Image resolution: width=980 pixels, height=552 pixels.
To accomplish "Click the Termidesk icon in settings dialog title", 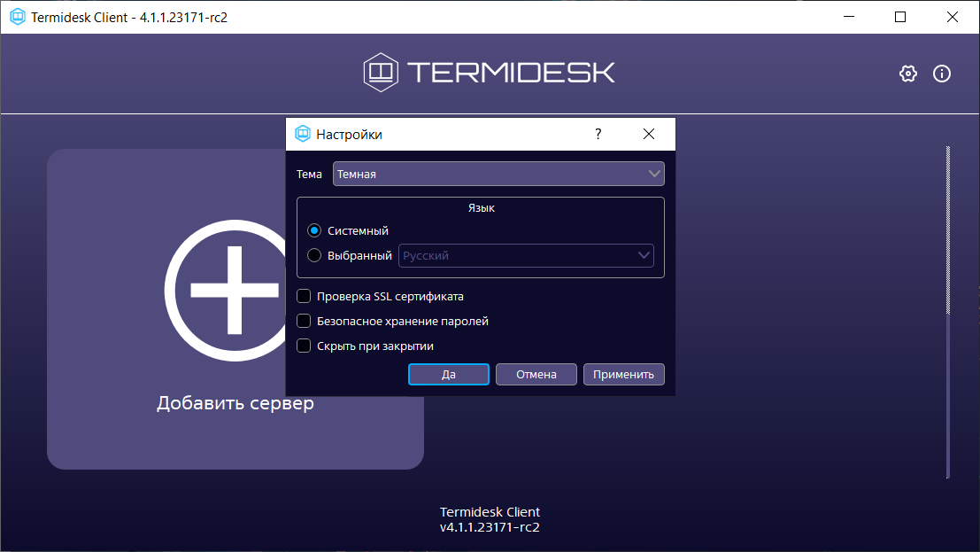I will (303, 135).
